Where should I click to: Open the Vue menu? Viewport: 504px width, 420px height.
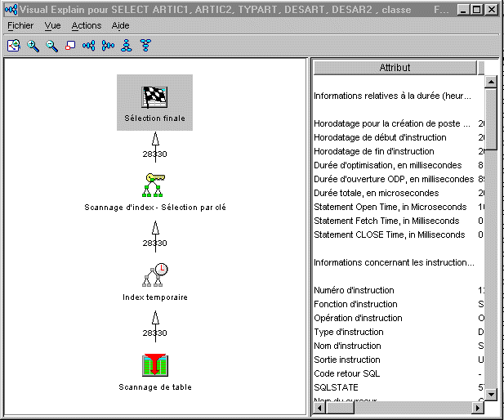(52, 25)
